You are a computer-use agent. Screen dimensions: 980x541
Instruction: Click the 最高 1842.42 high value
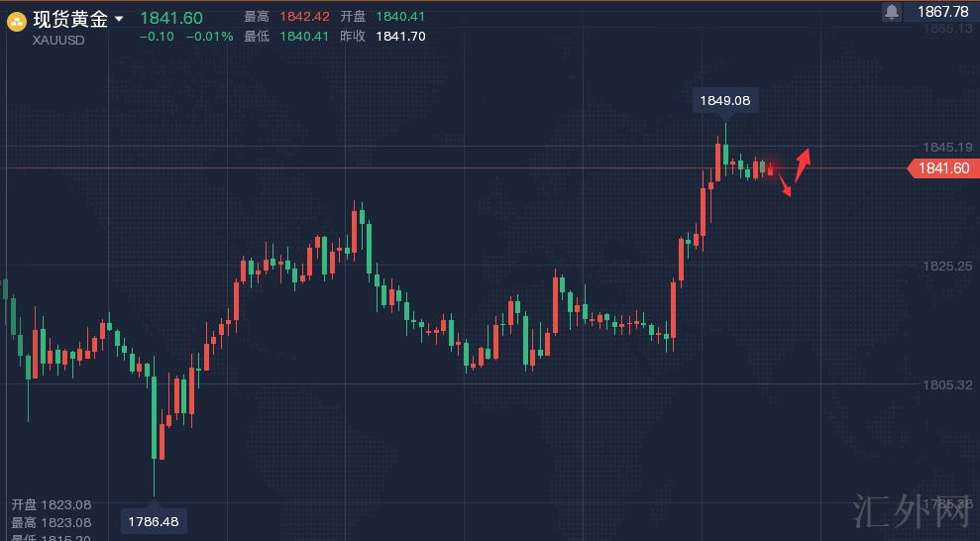tap(302, 17)
